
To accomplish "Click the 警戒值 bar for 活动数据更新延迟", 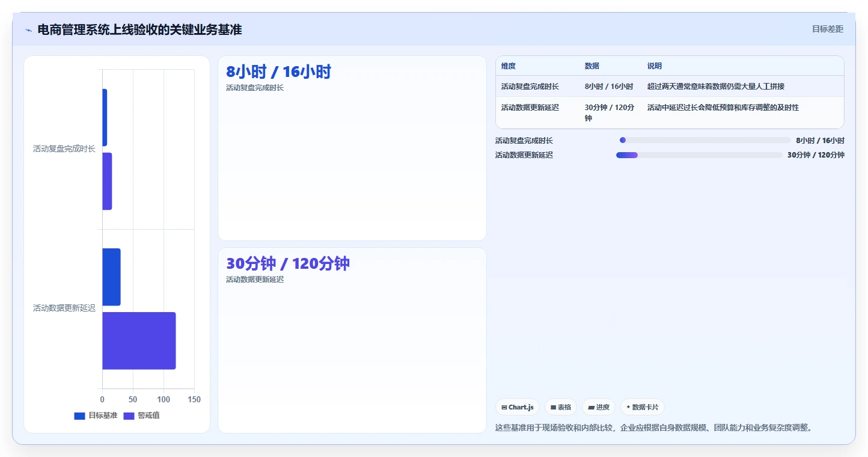I will (x=139, y=340).
